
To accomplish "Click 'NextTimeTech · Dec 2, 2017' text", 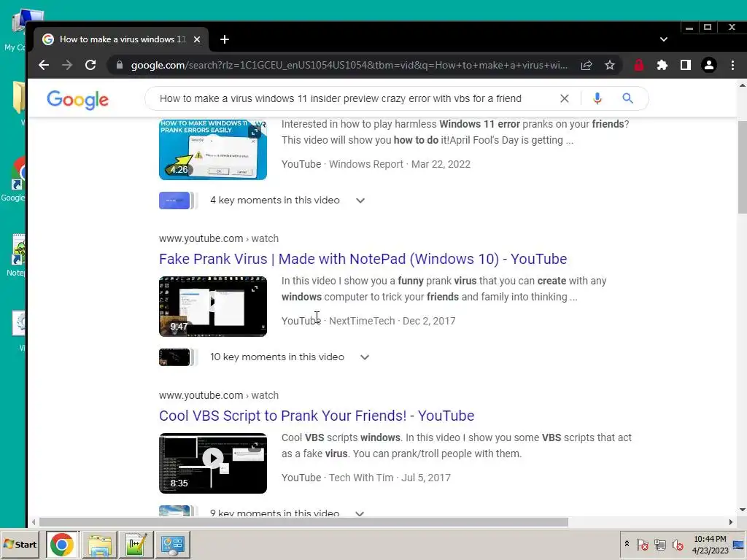I will [392, 321].
